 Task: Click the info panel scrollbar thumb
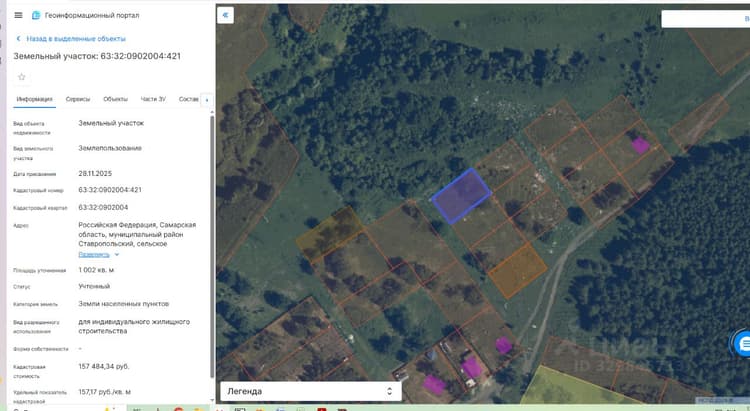[212, 246]
